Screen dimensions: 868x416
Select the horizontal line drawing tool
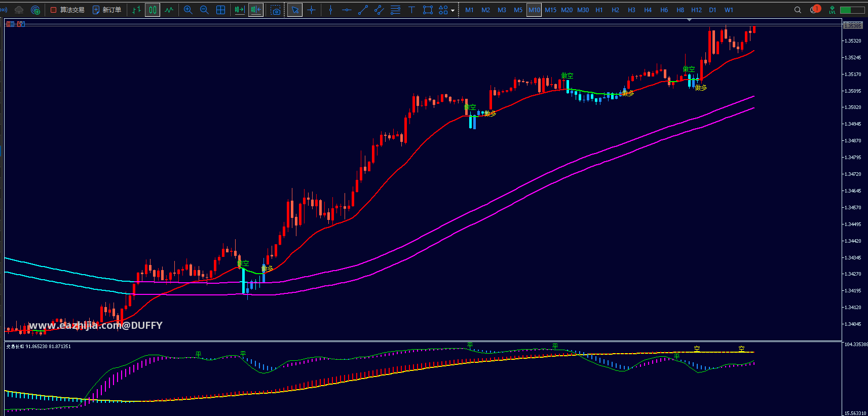click(347, 10)
